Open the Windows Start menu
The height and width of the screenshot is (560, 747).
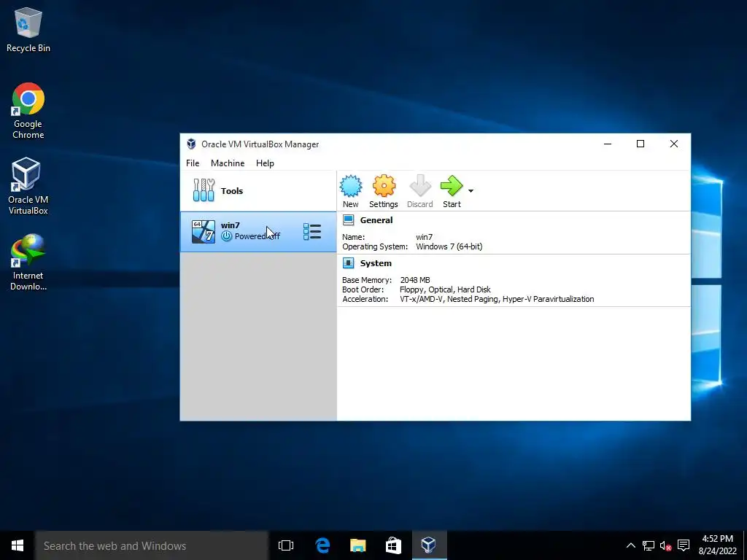(18, 545)
